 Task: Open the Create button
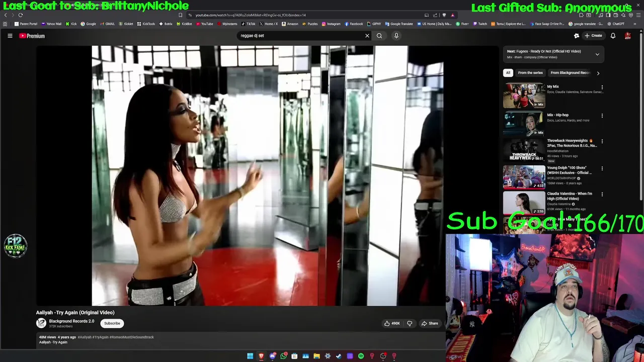[593, 36]
